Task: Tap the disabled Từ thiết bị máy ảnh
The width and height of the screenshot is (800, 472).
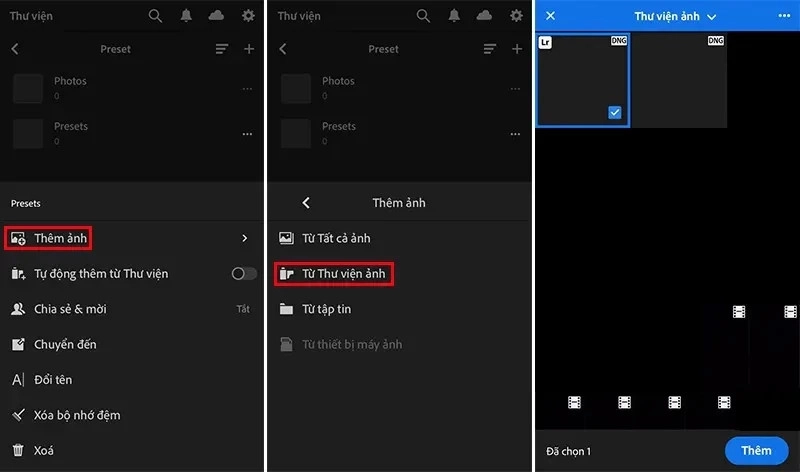Action: tap(351, 345)
